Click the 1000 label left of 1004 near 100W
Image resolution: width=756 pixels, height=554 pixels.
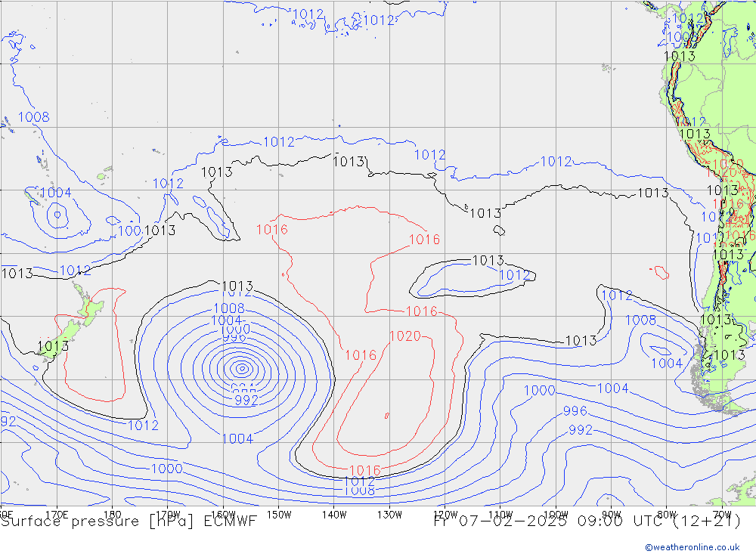pyautogui.click(x=540, y=390)
